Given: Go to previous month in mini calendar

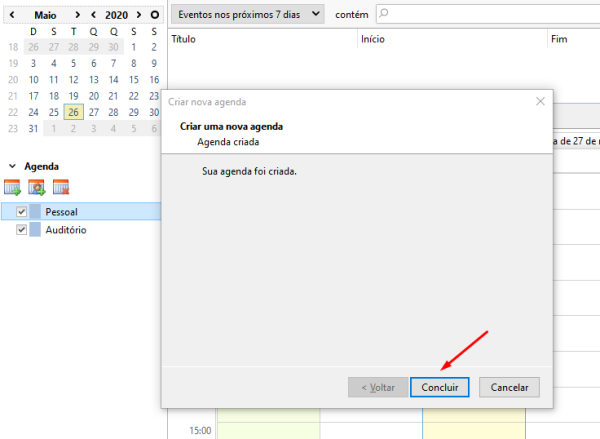Looking at the screenshot, I should [x=12, y=15].
